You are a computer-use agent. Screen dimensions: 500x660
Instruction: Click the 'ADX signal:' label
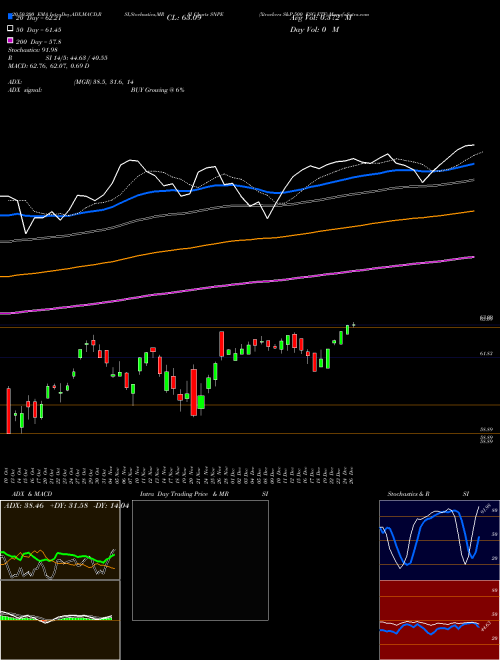coord(25,90)
